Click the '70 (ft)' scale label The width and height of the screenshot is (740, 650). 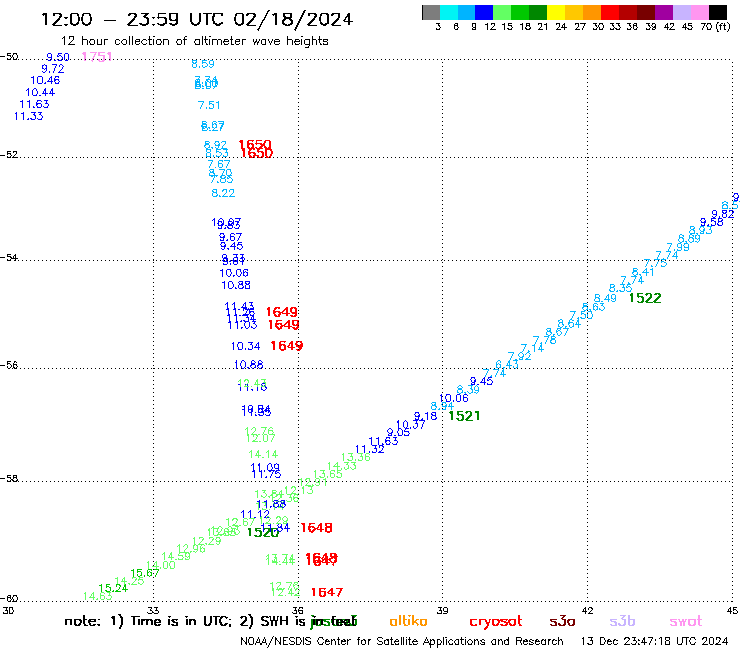[715, 27]
